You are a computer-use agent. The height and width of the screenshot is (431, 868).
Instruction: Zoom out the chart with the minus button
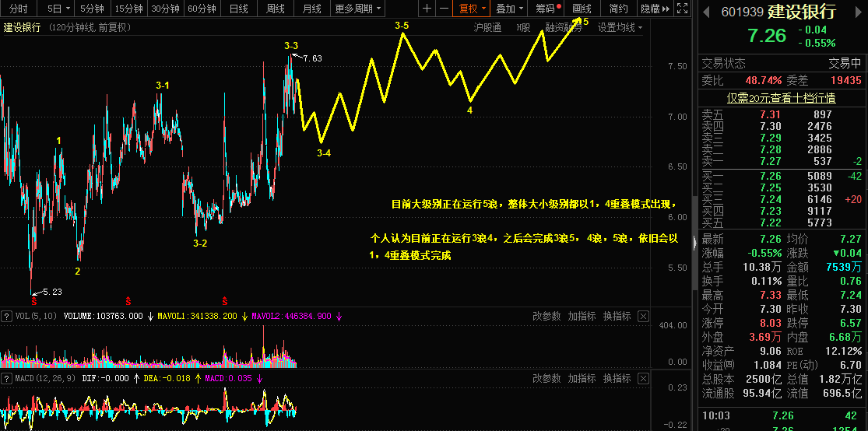click(x=444, y=9)
